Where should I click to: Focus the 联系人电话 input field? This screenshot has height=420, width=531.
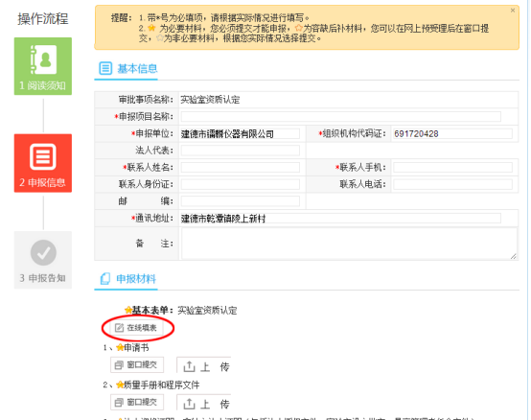452,184
